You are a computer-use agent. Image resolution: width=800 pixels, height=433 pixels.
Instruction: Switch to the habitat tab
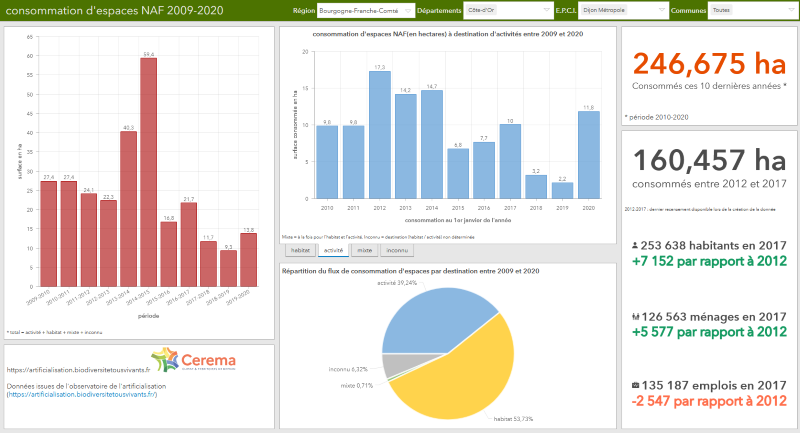(301, 250)
